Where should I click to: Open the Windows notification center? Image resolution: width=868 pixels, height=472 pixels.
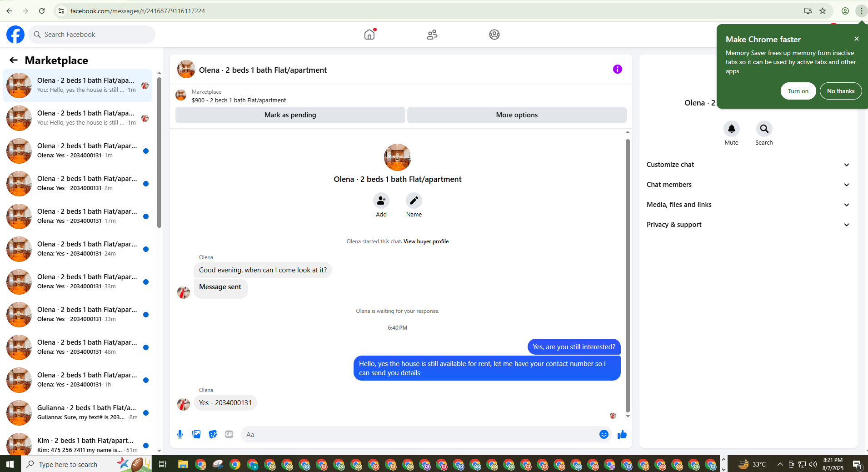[857, 464]
